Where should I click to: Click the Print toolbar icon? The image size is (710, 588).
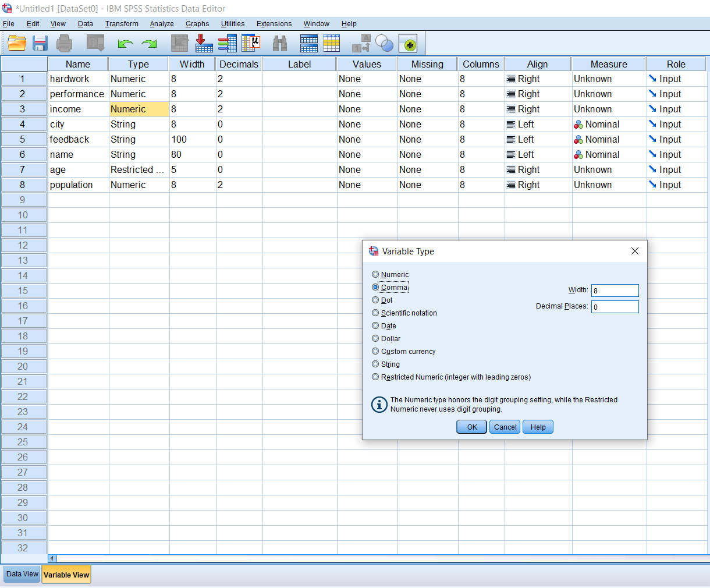[x=64, y=44]
